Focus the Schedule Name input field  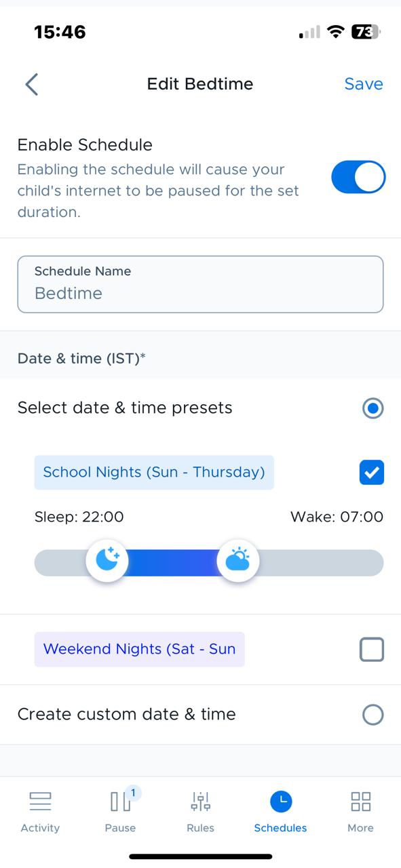point(200,284)
